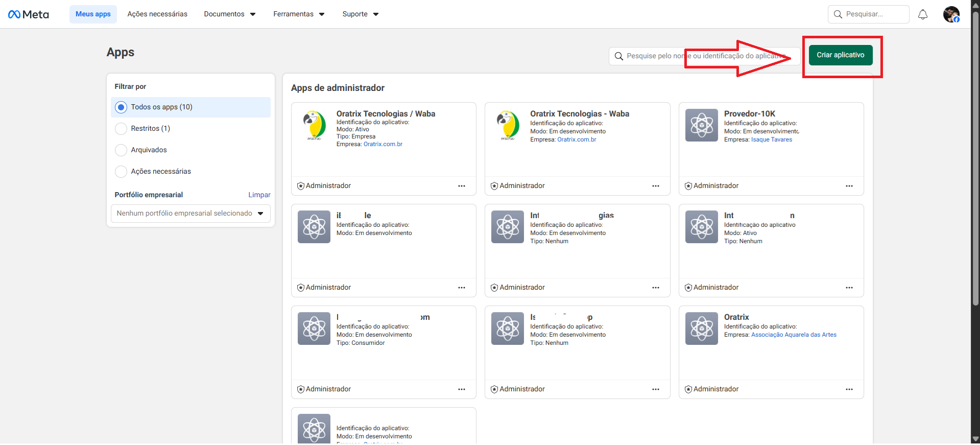Open the Portfólio empresarial selector dropdown
Viewport: 980px width, 445px height.
[190, 214]
